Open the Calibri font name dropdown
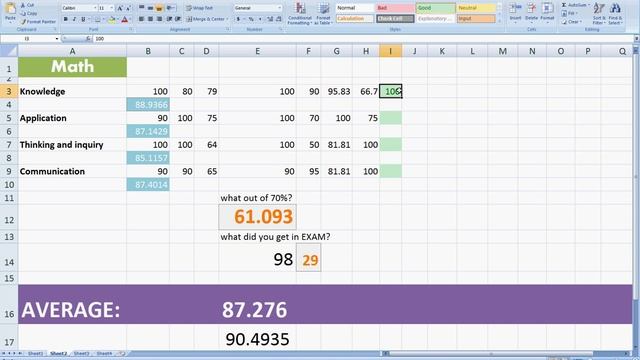This screenshot has width=640, height=360. [x=95, y=8]
